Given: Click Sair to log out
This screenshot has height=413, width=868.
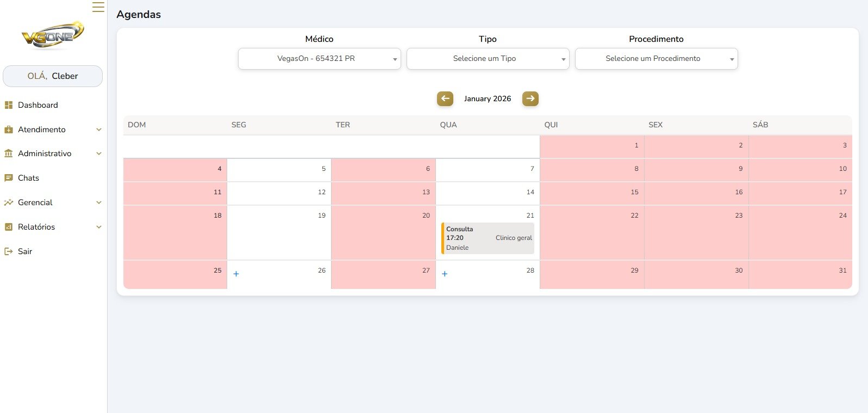Looking at the screenshot, I should coord(25,251).
